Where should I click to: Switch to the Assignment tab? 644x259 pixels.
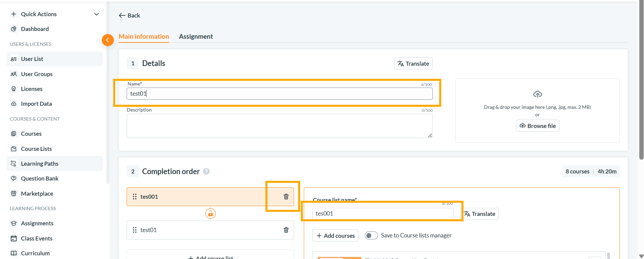pos(196,36)
